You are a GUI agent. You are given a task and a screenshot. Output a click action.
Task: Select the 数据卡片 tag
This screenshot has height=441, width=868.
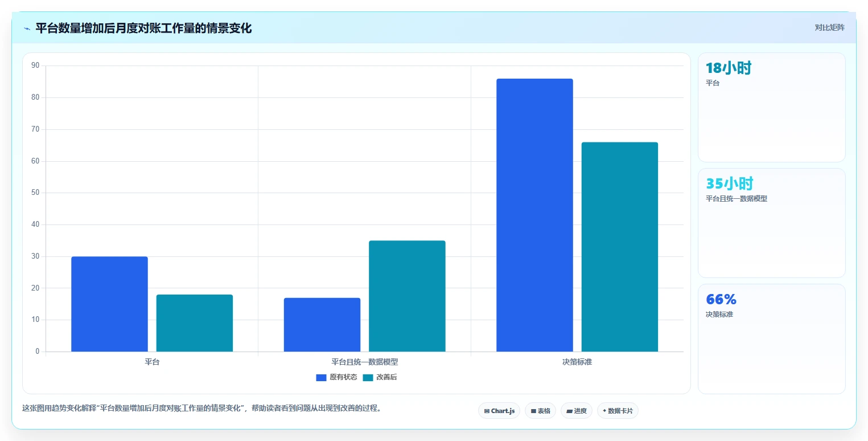coord(618,411)
